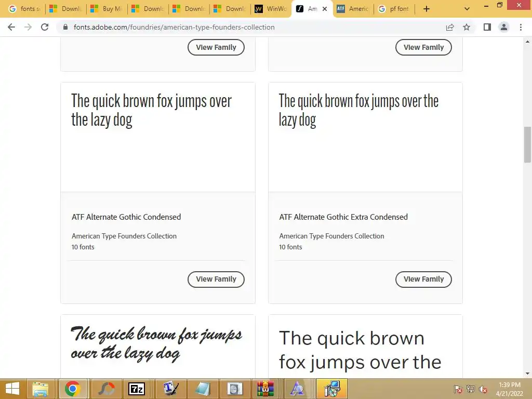This screenshot has width=532, height=399.
Task: Click the Chrome taskbar icon
Action: pyautogui.click(x=72, y=389)
